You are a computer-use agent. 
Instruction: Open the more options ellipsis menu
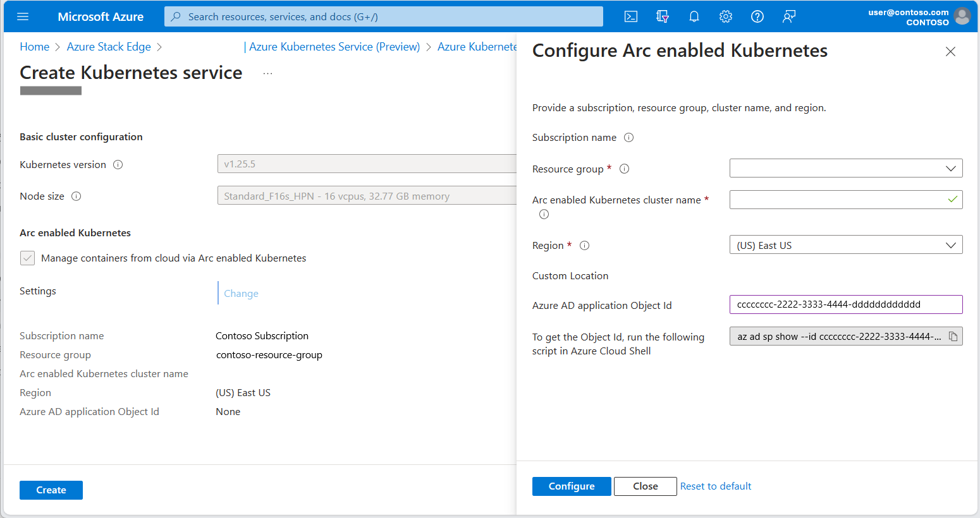point(267,74)
